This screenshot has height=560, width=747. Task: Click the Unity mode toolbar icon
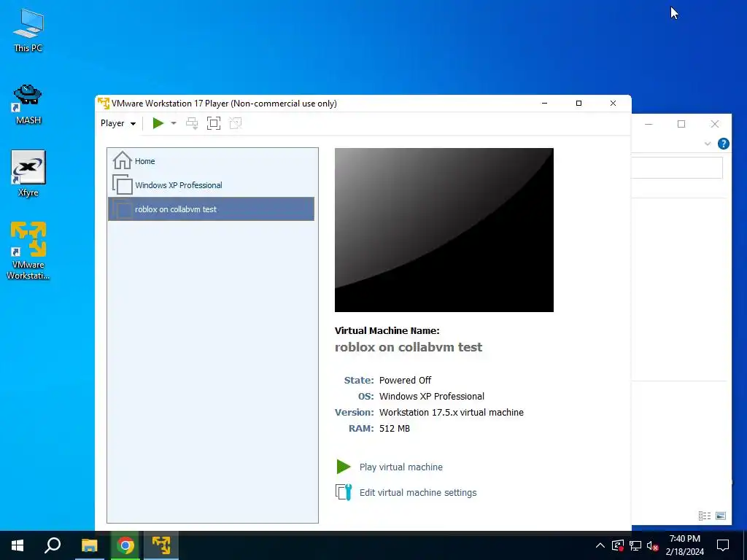point(236,123)
